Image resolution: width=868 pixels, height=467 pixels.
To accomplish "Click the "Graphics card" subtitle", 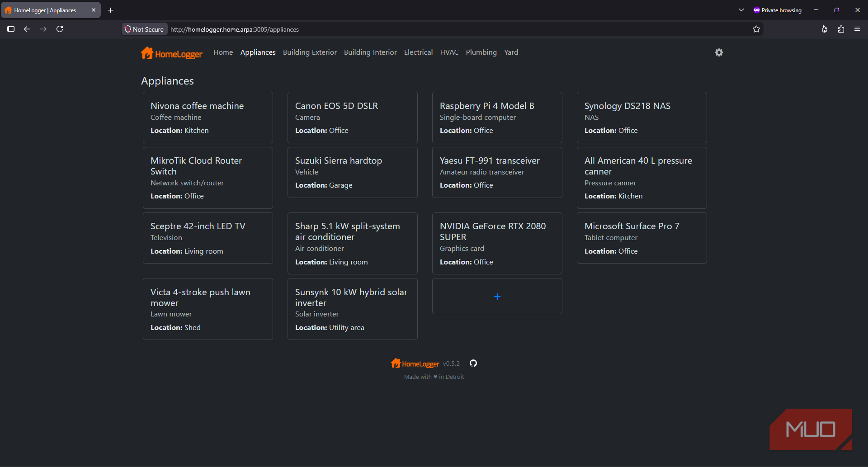I will coord(462,249).
